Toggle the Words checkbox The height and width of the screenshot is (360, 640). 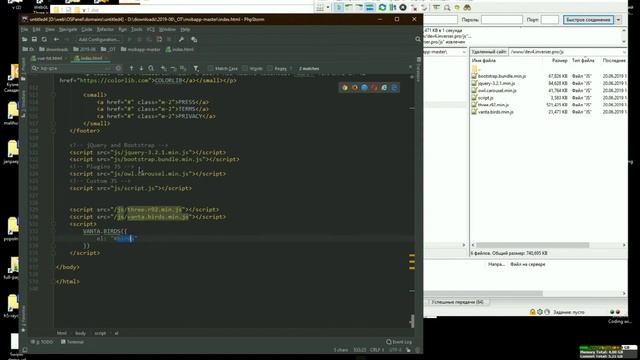pos(253,69)
